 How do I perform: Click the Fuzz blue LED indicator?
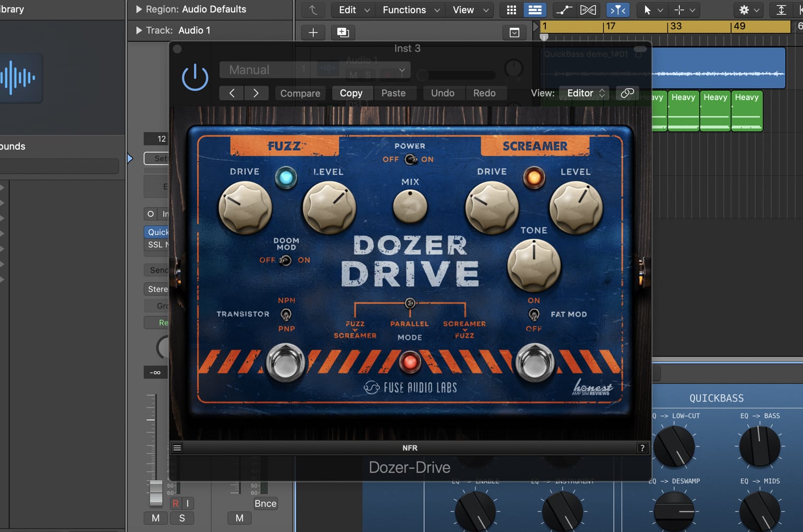tap(286, 178)
